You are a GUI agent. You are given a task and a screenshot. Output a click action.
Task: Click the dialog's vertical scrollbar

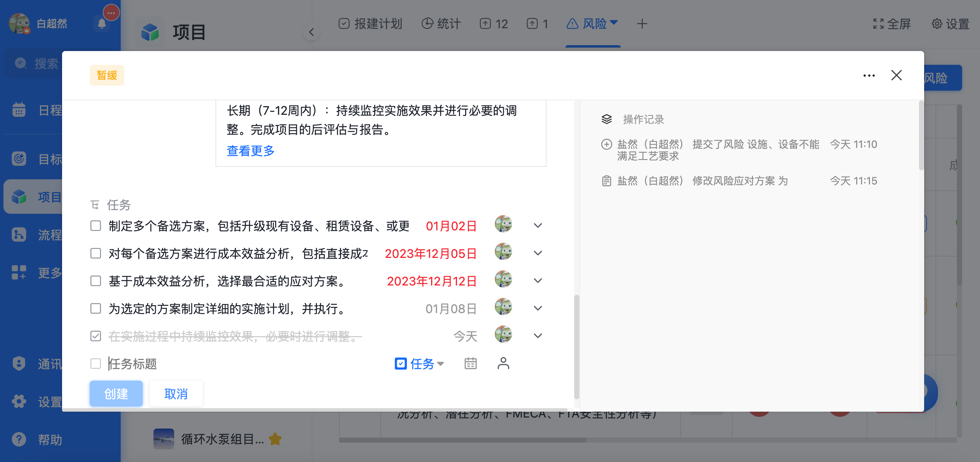point(576,346)
